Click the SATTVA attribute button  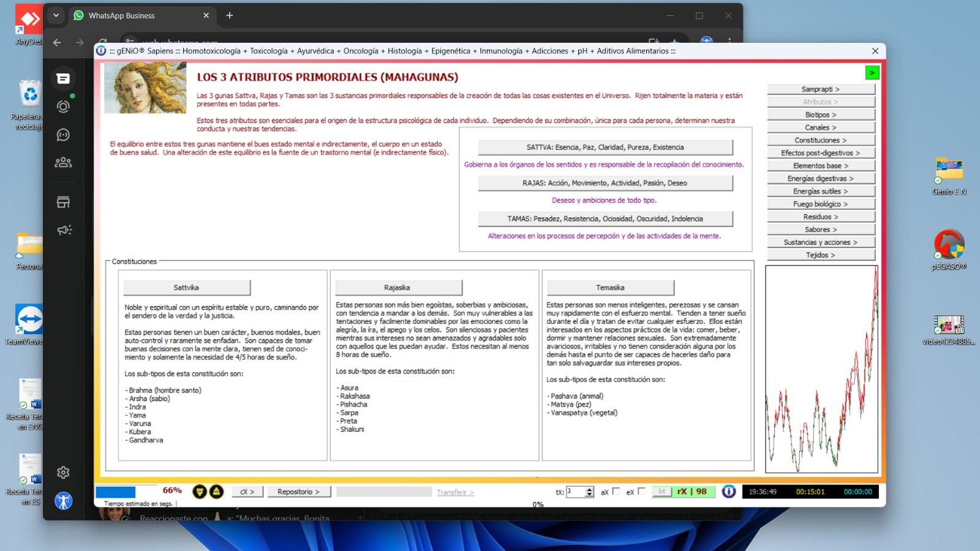pos(605,148)
